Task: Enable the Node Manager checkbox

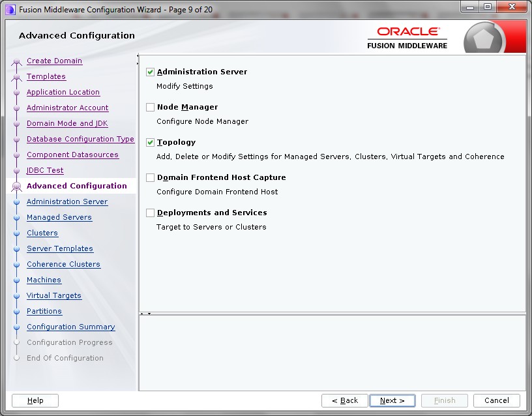Action: coord(151,107)
